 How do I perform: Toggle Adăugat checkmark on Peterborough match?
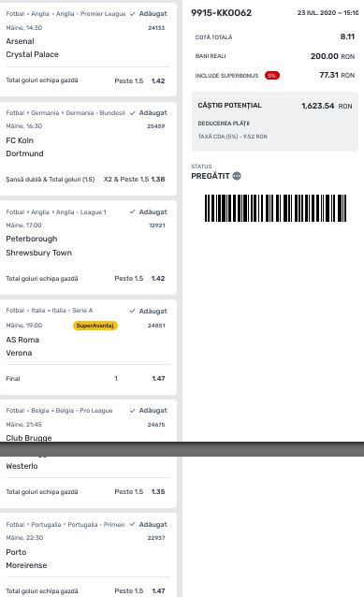(x=148, y=211)
